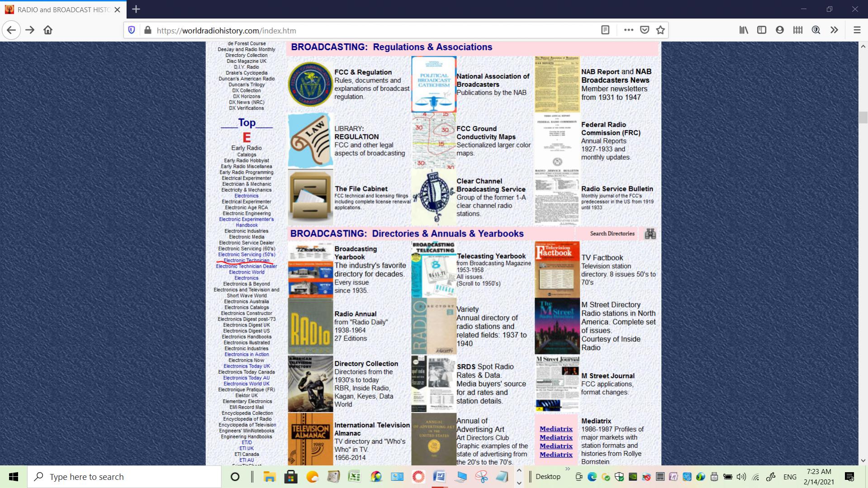The image size is (868, 488).
Task: Expand Desktop toolbar chevron in taskbar
Action: [567, 469]
